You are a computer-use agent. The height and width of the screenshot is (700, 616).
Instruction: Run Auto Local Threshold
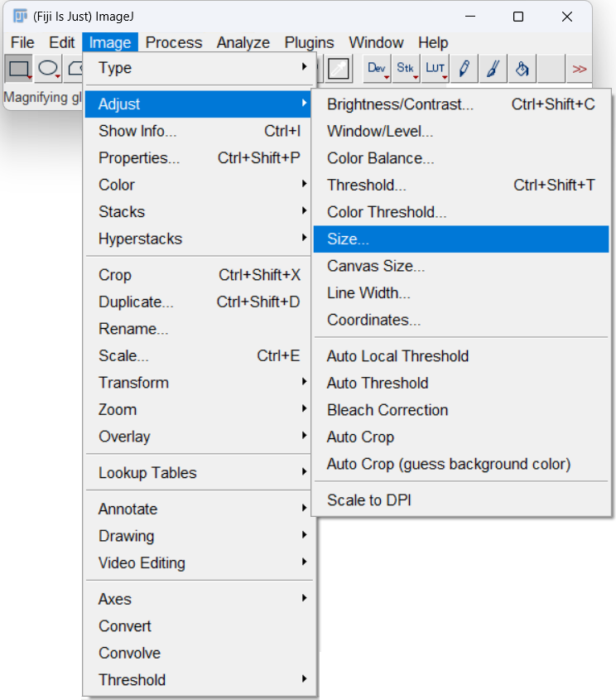coord(461,356)
